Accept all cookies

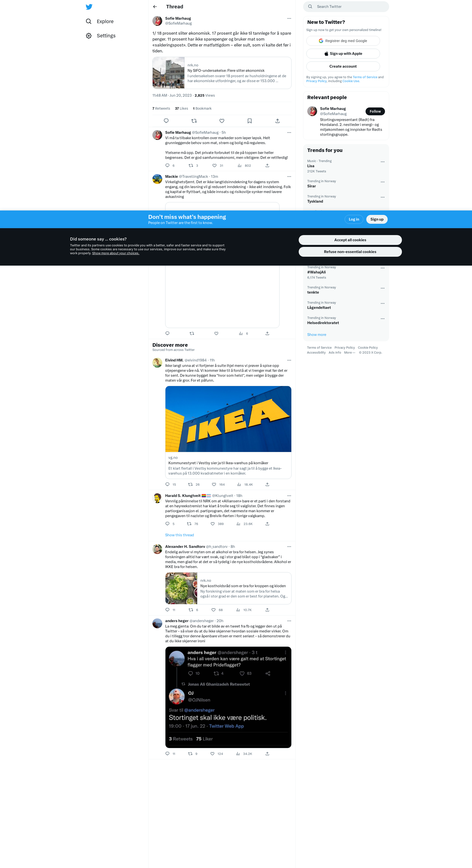pos(350,240)
